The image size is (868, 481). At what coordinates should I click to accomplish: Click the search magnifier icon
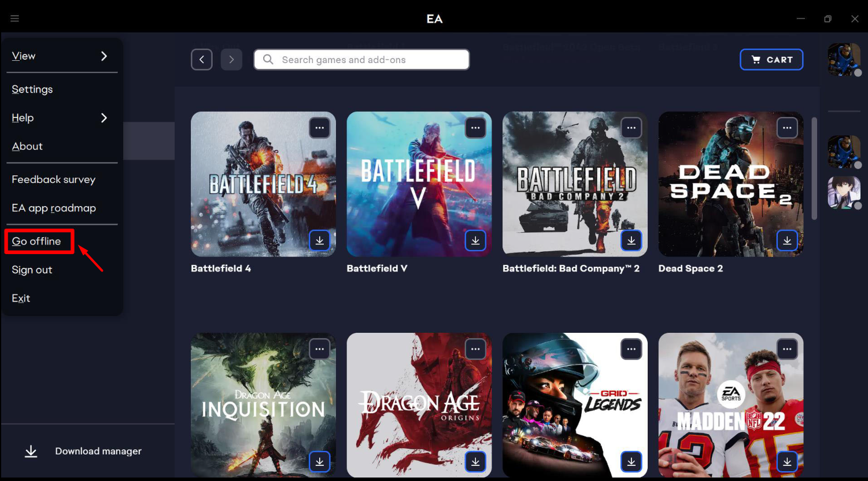(268, 60)
